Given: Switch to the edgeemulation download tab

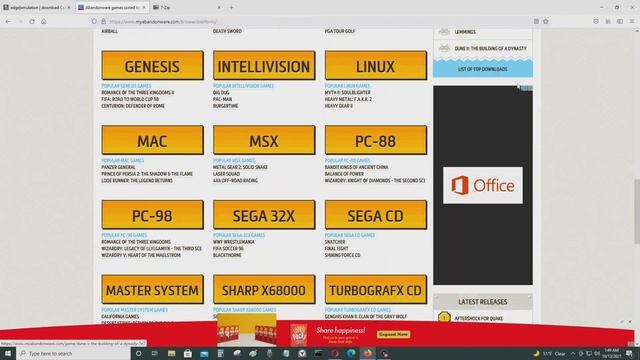Looking at the screenshot, I should (x=37, y=7).
